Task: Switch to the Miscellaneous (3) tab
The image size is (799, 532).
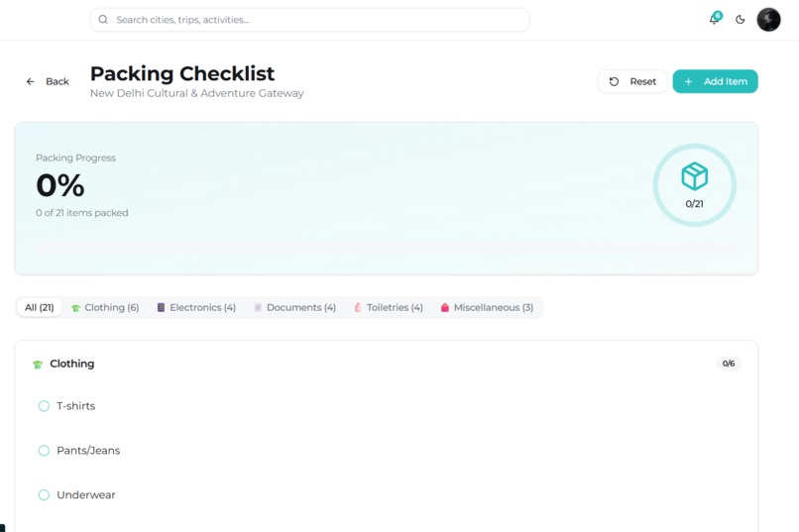Action: [487, 307]
